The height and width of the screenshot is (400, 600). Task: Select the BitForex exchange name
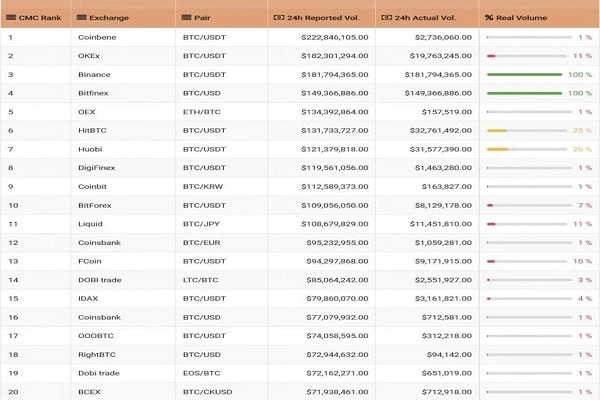click(95, 205)
